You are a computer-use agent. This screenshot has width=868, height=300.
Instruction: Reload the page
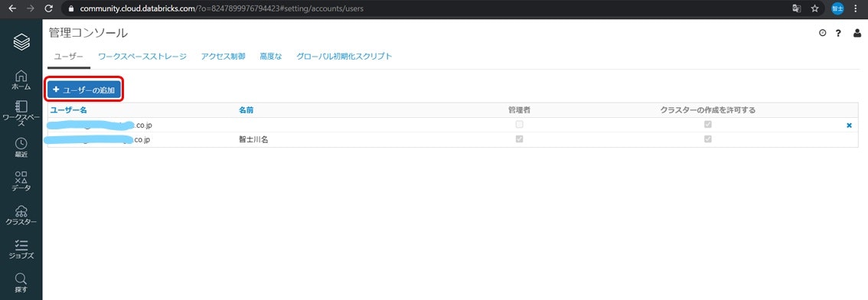tap(49, 9)
